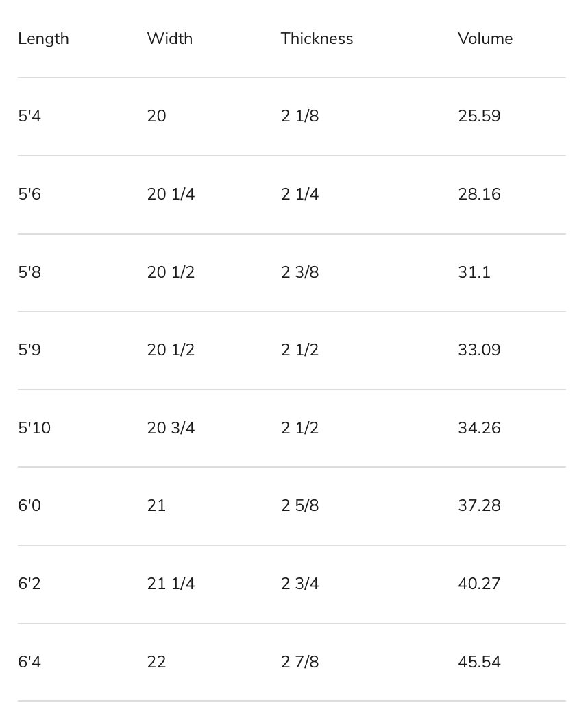The image size is (588, 716).
Task: Click the 31.1 volume cell
Action: (474, 272)
